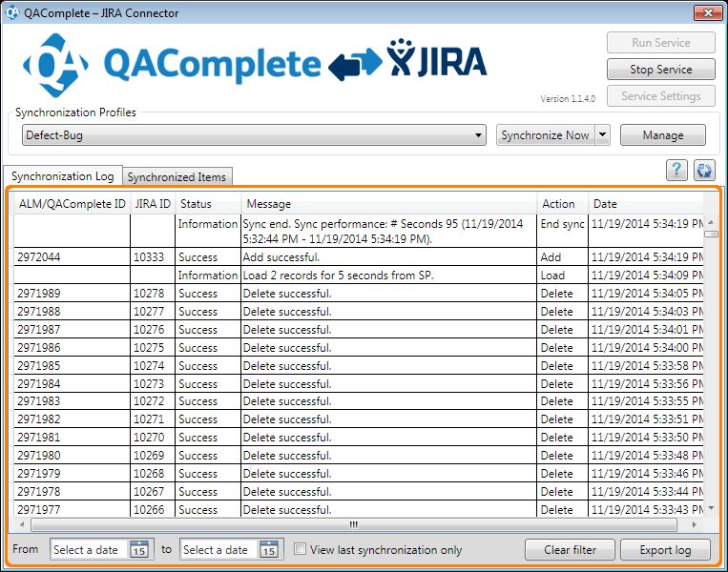Image resolution: width=728 pixels, height=572 pixels.
Task: Sort by JIRA ID column header
Action: tap(153, 204)
